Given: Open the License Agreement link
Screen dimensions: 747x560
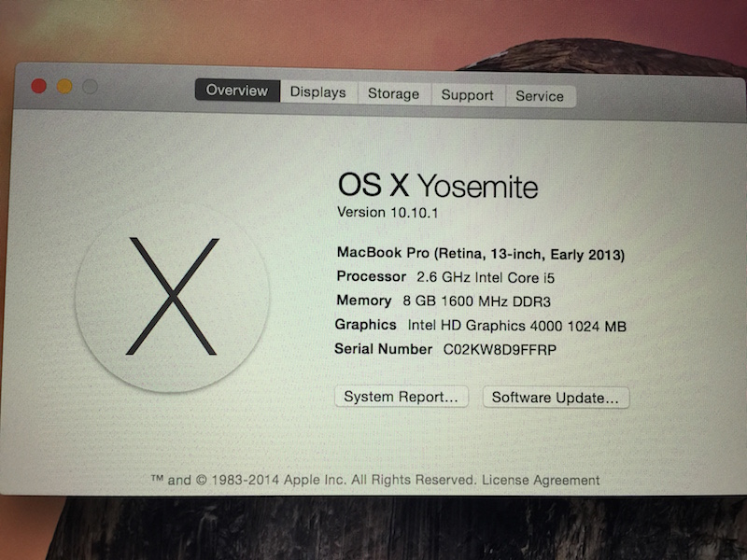Looking at the screenshot, I should [541, 480].
